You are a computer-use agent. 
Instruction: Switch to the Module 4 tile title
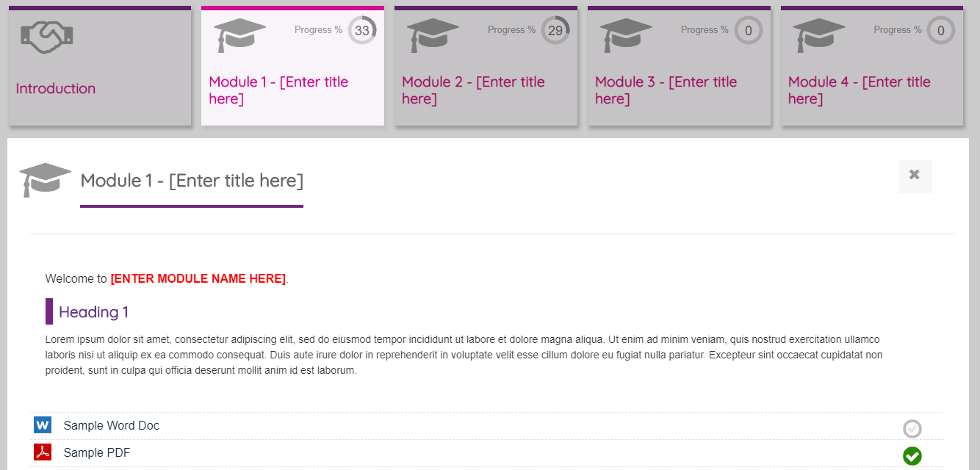(859, 90)
